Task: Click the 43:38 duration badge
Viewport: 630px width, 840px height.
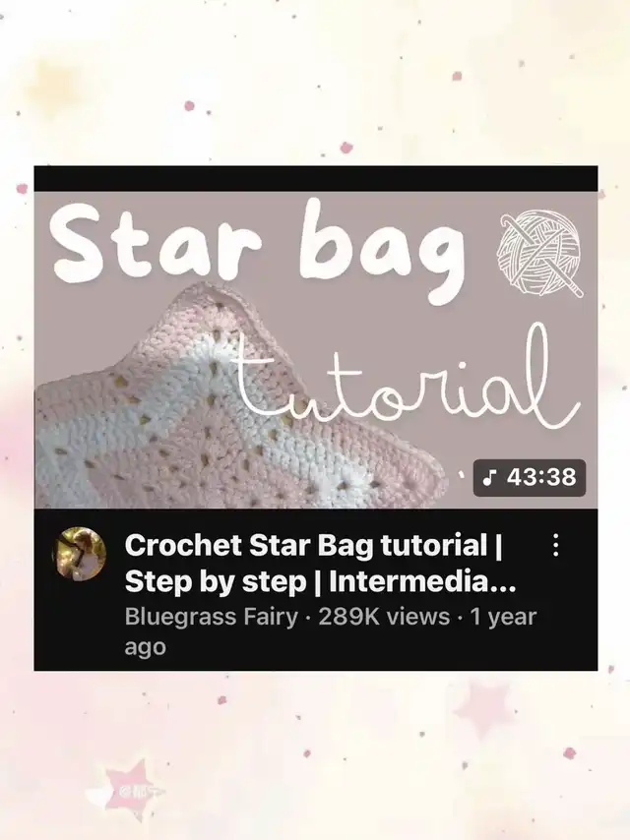Action: point(530,477)
